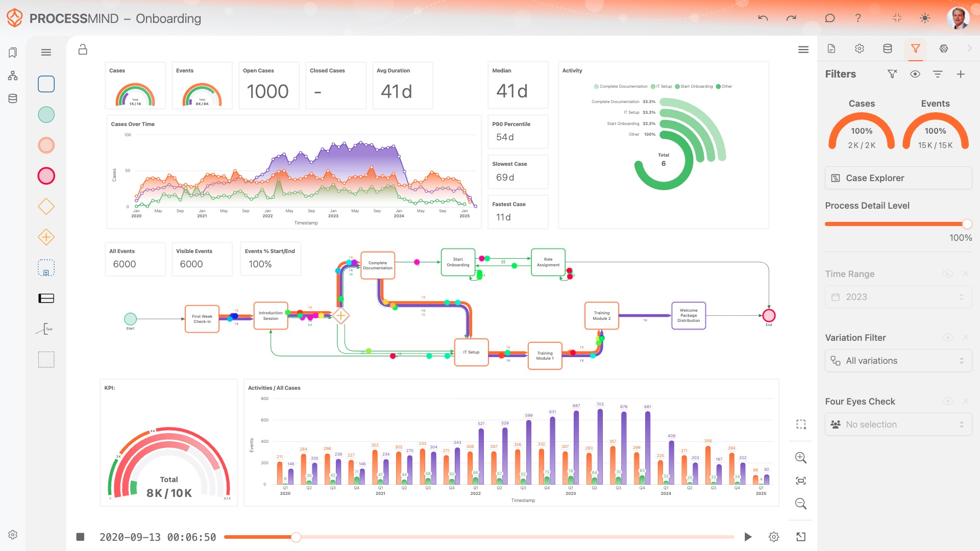Image resolution: width=980 pixels, height=551 pixels.
Task: Toggle the Filters panel eye visibility icon
Action: pos(915,74)
